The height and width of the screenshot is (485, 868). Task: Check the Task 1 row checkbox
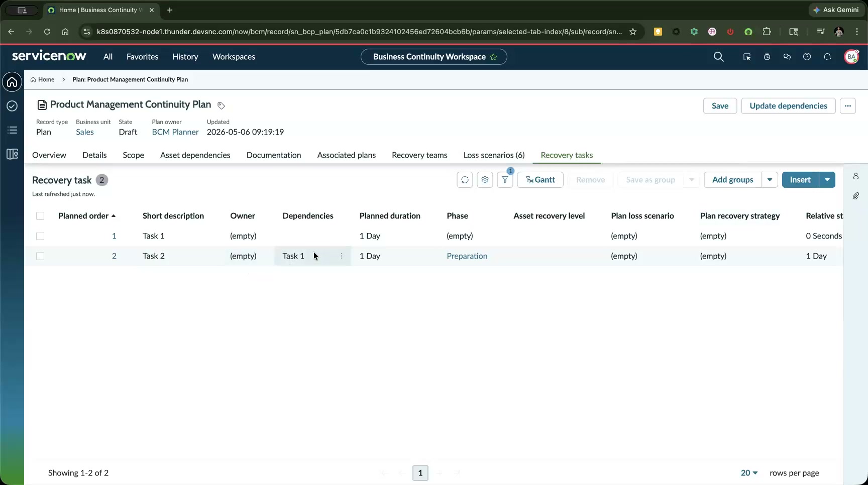click(40, 236)
